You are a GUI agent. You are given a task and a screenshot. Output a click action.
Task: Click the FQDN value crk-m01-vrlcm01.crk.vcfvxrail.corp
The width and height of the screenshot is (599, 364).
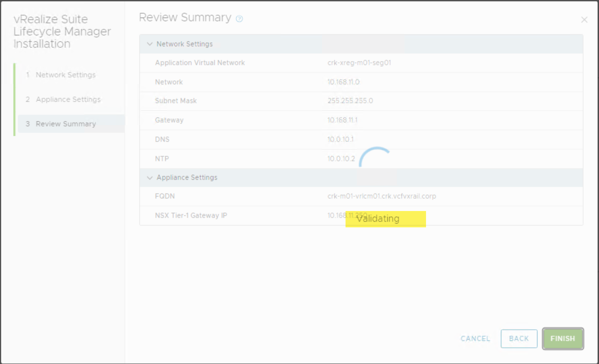click(x=381, y=196)
